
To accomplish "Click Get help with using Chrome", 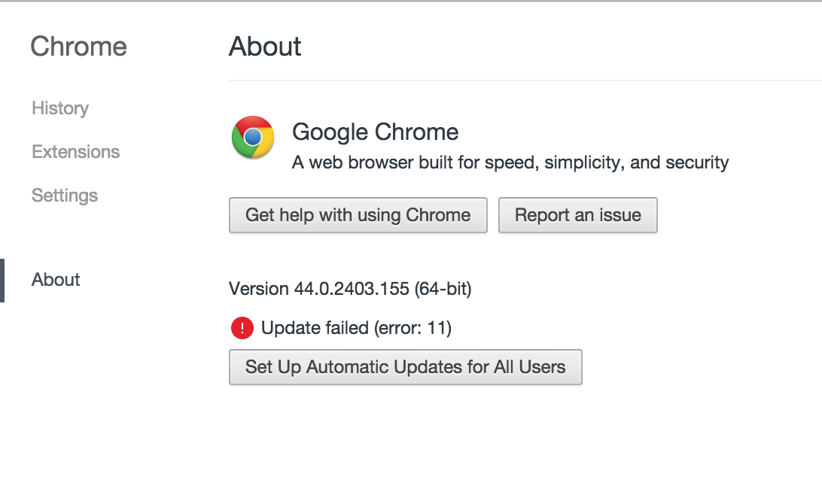I will click(x=358, y=215).
